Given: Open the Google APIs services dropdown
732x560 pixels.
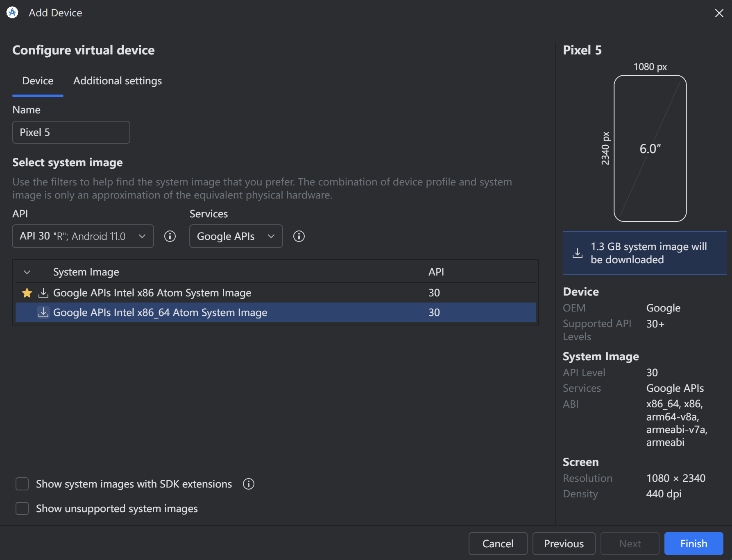Looking at the screenshot, I should (x=236, y=236).
